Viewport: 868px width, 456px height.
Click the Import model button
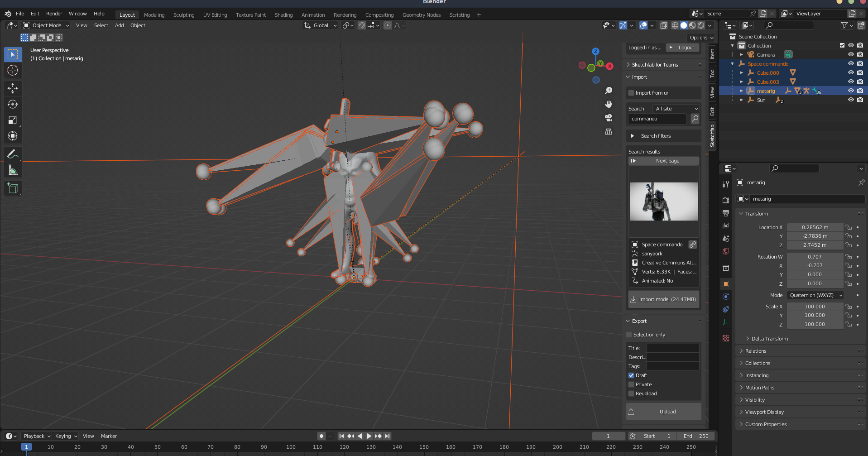click(663, 299)
